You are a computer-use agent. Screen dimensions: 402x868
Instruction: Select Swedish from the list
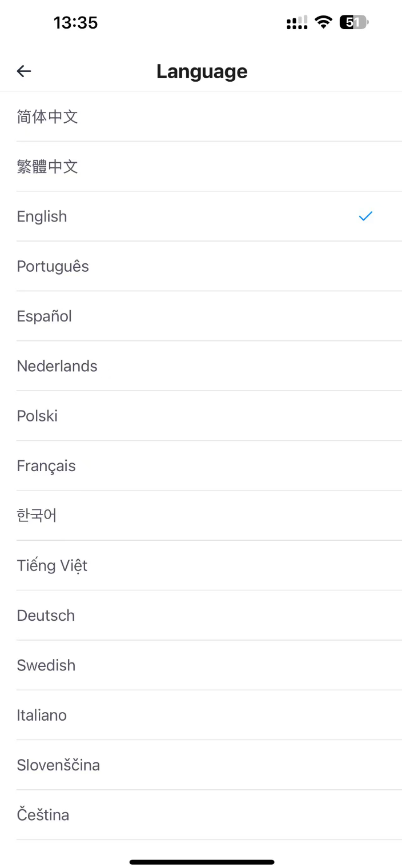[46, 665]
